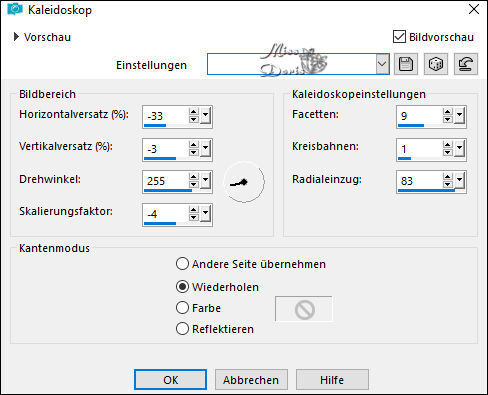
Task: Click the Skalierungsfaktor value field
Action: pos(165,213)
